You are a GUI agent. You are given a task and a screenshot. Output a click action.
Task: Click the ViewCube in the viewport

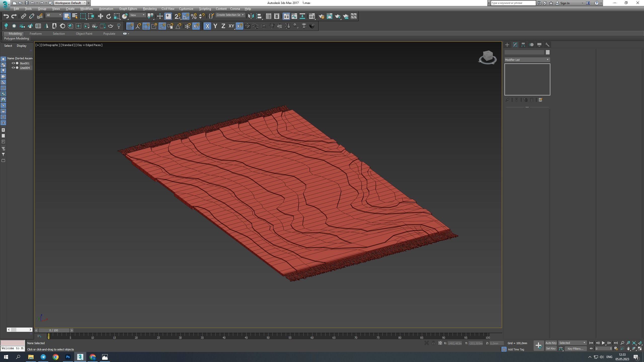[488, 57]
